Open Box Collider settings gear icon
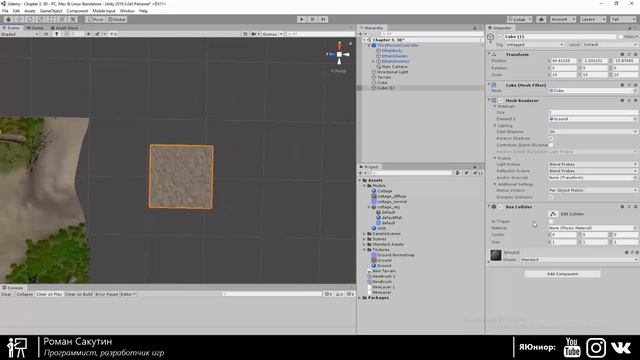640x360 pixels. [x=636, y=207]
